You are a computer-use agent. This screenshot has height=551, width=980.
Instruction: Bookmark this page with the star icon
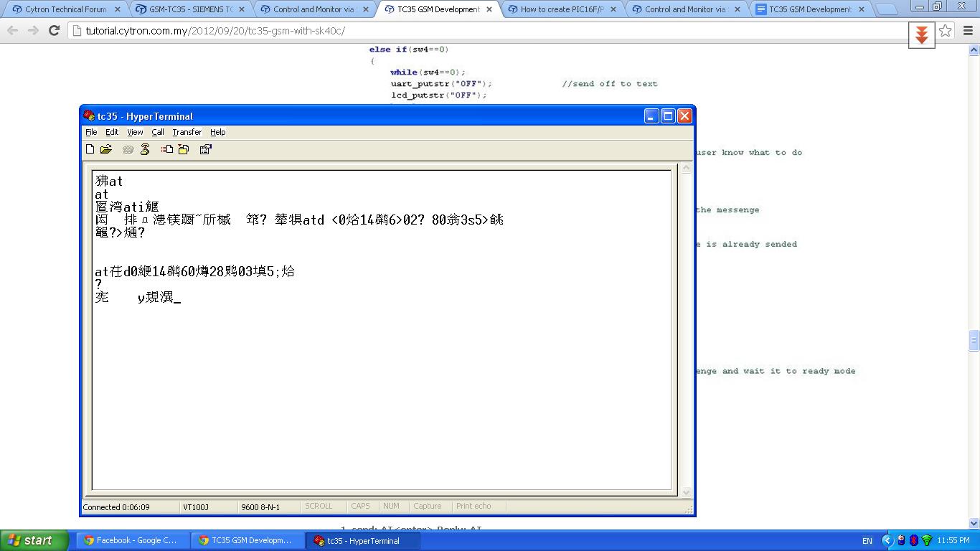tap(946, 31)
